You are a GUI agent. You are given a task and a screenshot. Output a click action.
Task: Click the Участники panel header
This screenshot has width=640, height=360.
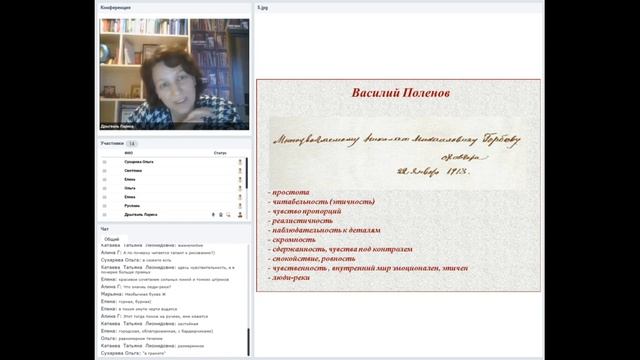(x=112, y=143)
